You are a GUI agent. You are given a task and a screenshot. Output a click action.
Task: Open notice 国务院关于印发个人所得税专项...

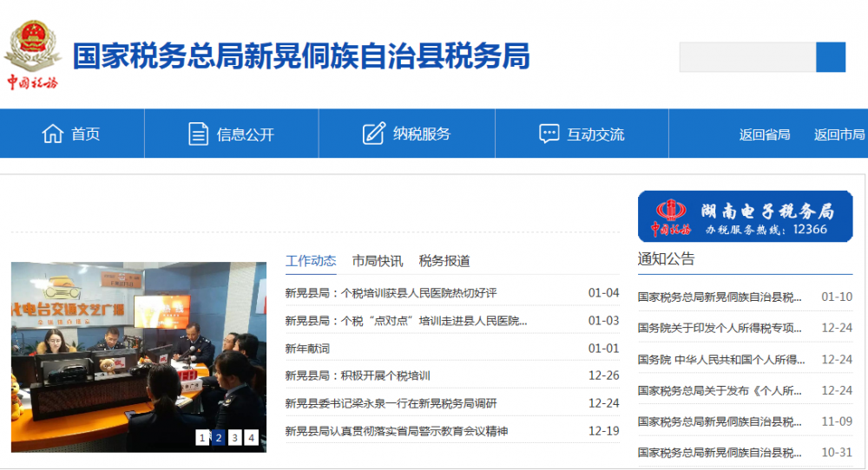click(x=719, y=328)
